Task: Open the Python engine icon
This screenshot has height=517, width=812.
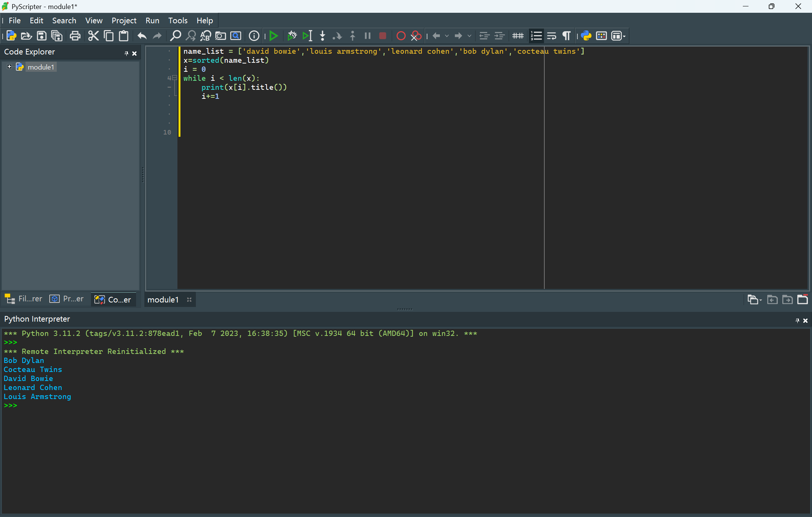Action: (x=586, y=36)
